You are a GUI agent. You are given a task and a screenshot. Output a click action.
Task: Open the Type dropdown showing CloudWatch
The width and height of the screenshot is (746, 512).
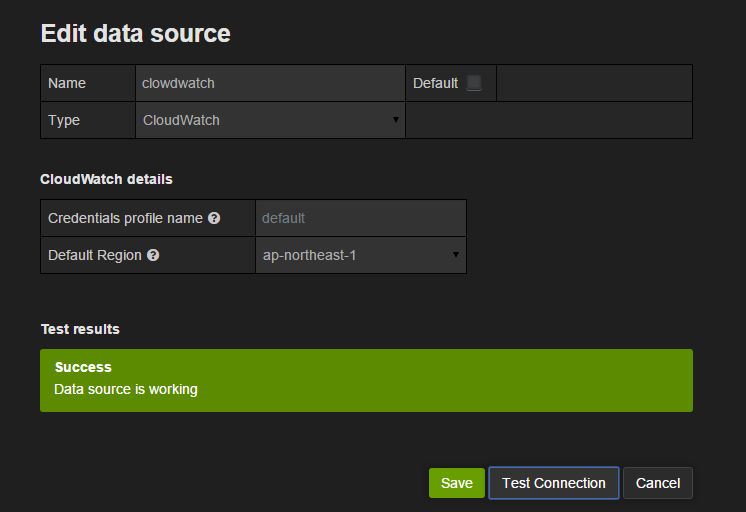coord(270,120)
